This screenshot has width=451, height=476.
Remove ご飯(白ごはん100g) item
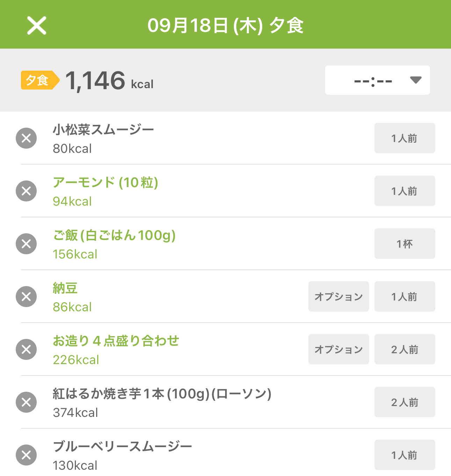click(x=26, y=244)
